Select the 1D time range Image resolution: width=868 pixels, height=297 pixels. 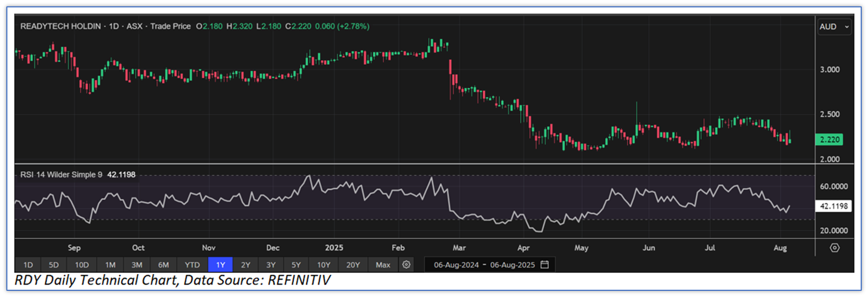click(27, 264)
